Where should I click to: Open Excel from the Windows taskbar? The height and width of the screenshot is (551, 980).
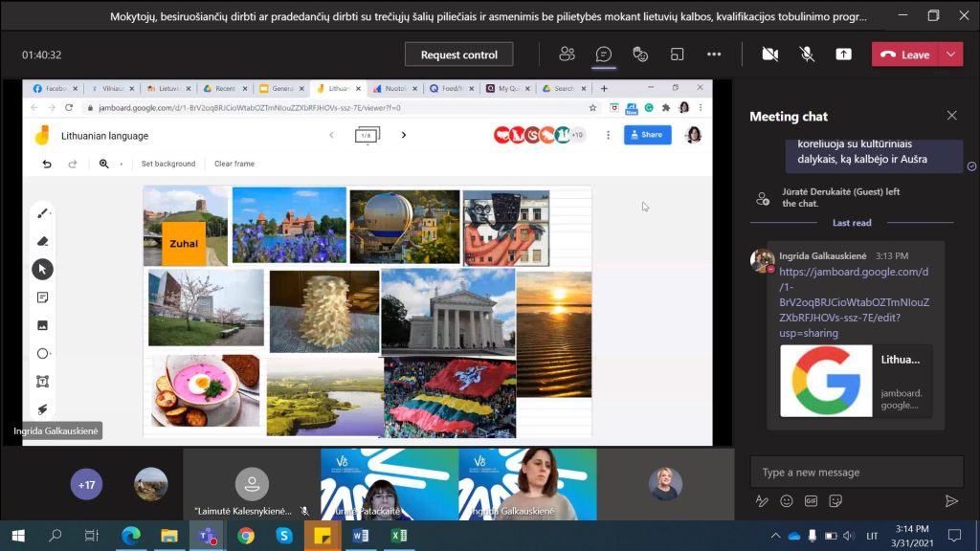tap(399, 536)
